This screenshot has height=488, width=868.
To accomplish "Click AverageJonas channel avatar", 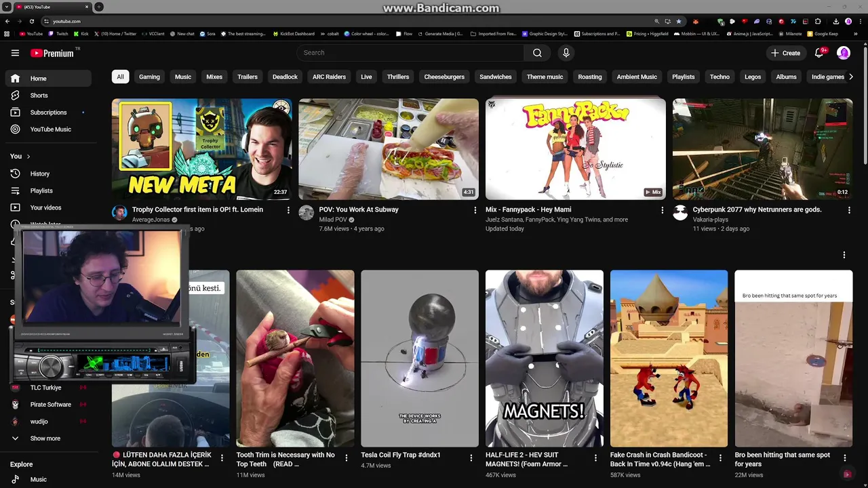I will pos(119,213).
